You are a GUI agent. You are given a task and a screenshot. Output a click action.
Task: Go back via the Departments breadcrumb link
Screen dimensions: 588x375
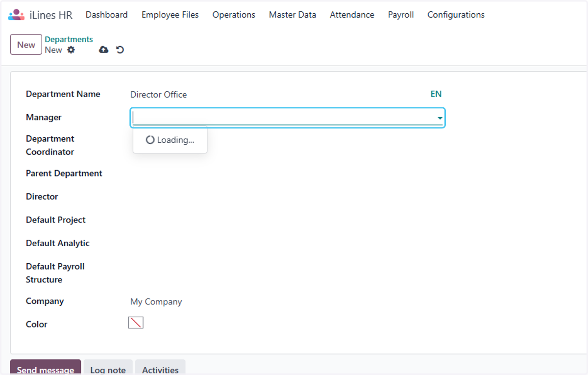tap(69, 39)
